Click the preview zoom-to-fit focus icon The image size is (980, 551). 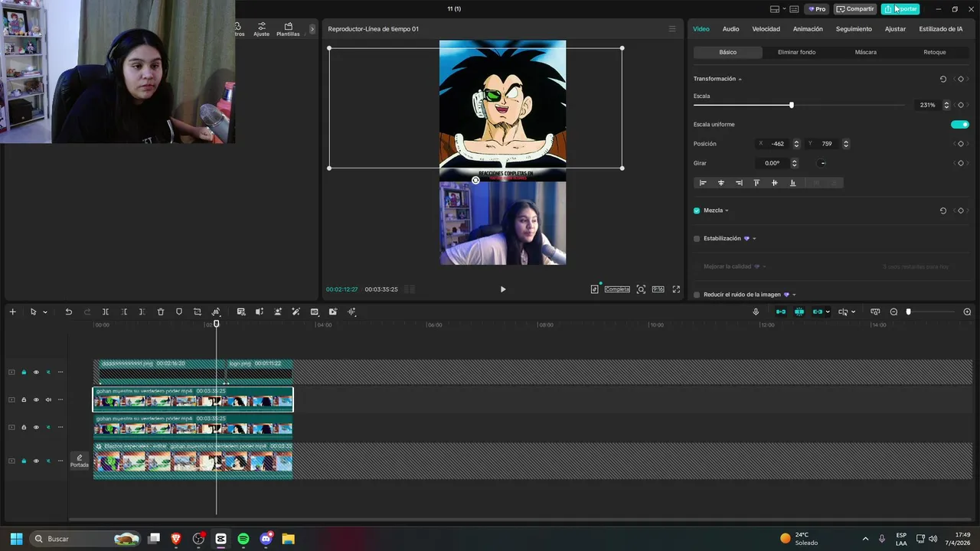coord(641,289)
